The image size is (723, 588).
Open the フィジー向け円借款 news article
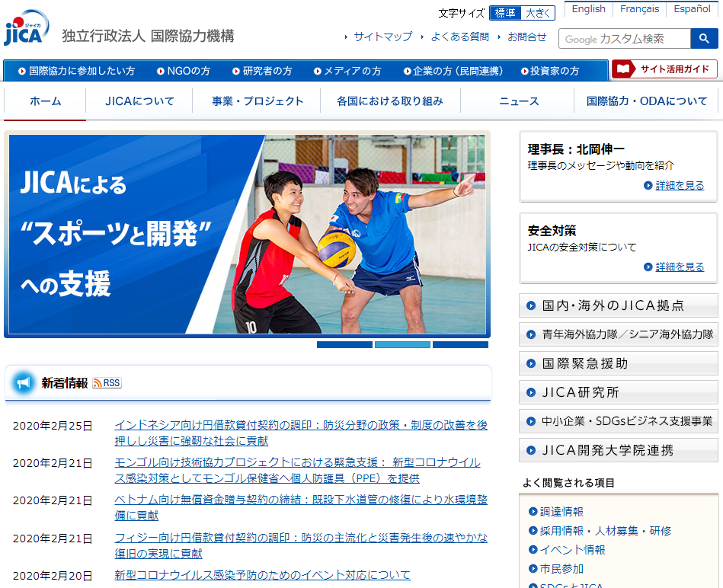coord(301,545)
